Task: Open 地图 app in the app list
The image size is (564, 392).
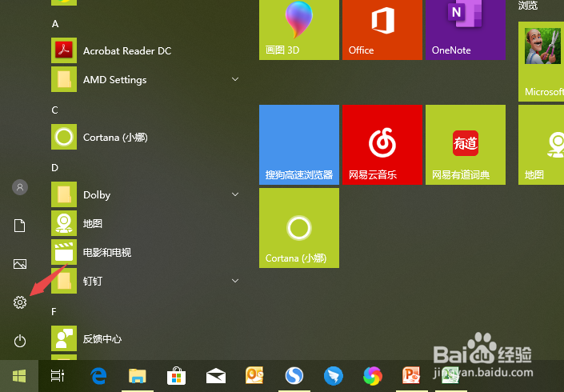Action: click(x=144, y=223)
